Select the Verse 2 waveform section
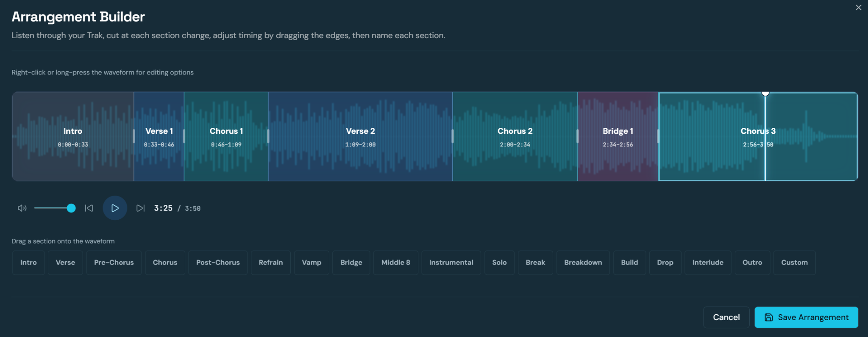This screenshot has height=337, width=868. 360,136
